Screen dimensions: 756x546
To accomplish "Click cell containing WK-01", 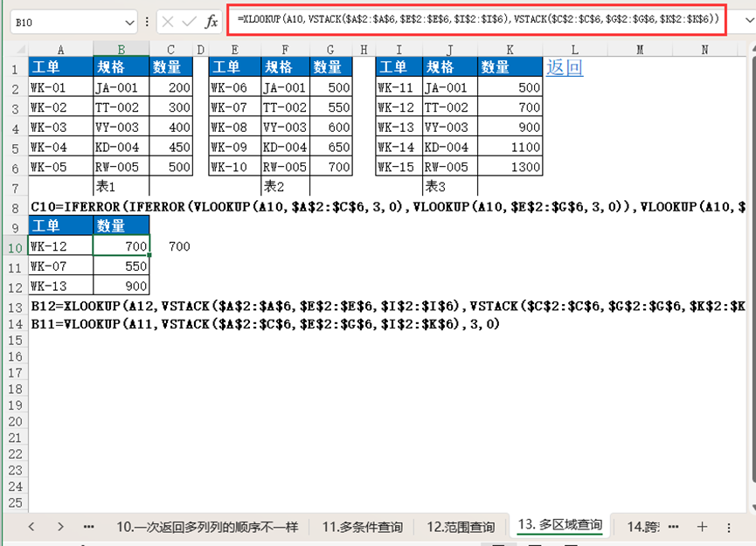I will (61, 87).
